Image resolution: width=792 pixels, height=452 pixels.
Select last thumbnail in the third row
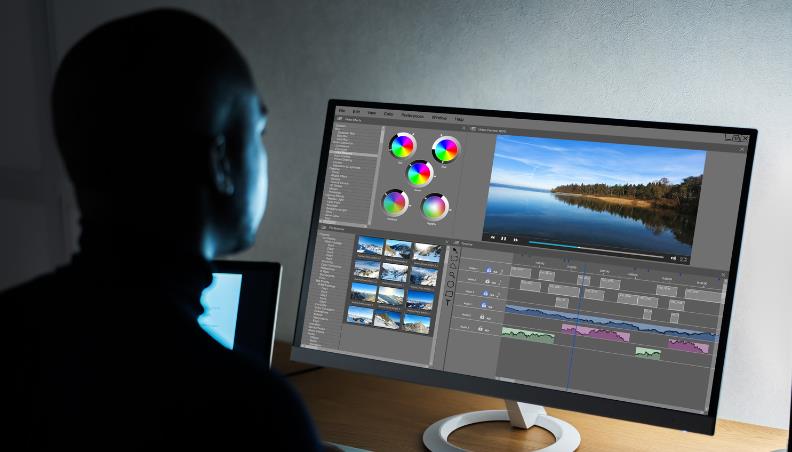pyautogui.click(x=420, y=300)
